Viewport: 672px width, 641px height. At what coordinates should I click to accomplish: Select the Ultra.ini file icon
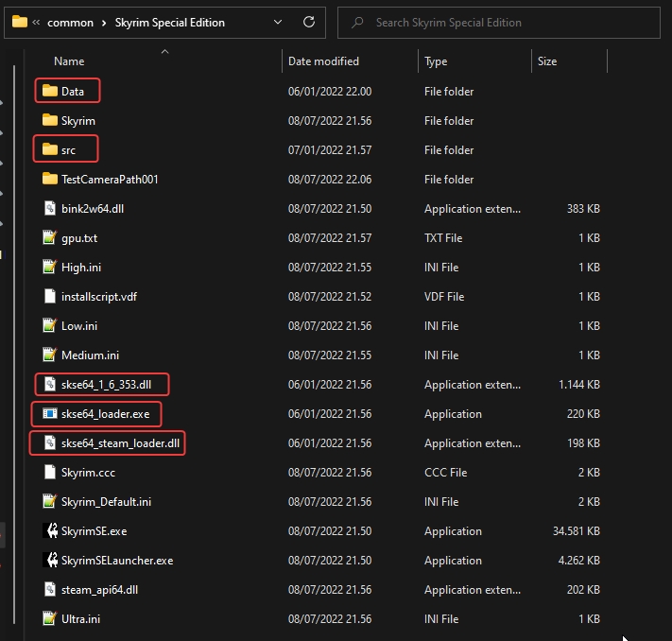click(x=50, y=619)
